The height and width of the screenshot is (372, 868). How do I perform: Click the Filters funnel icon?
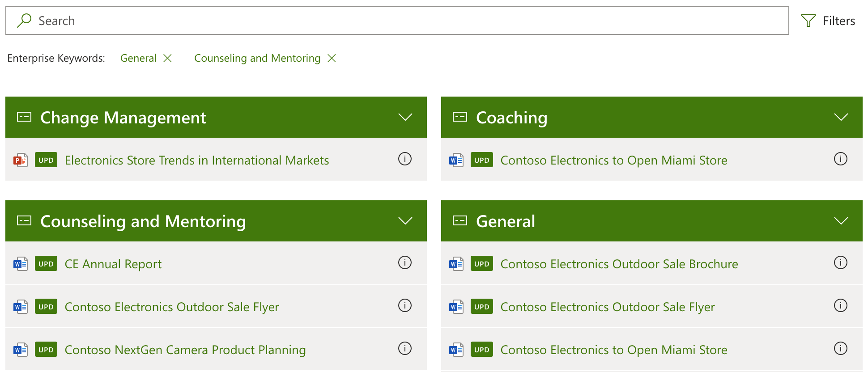tap(808, 21)
